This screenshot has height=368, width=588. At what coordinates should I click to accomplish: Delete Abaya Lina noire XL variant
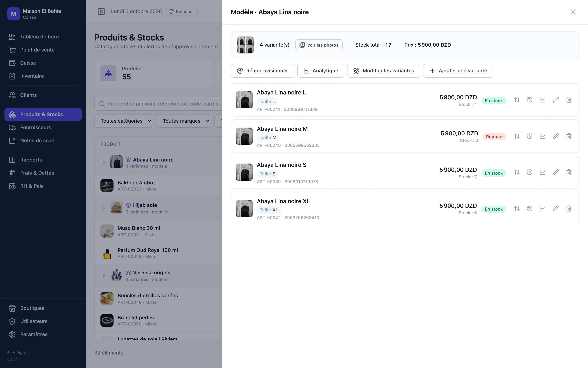click(569, 209)
